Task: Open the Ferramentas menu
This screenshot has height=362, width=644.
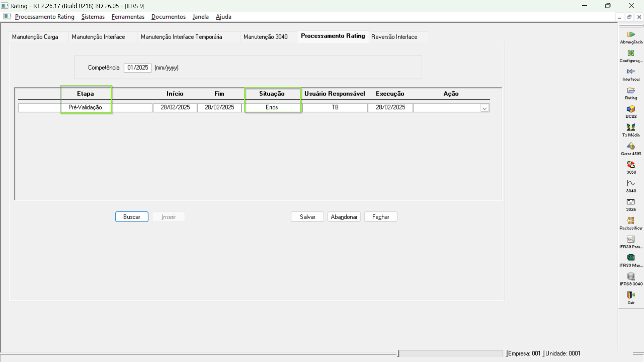Action: tap(128, 17)
